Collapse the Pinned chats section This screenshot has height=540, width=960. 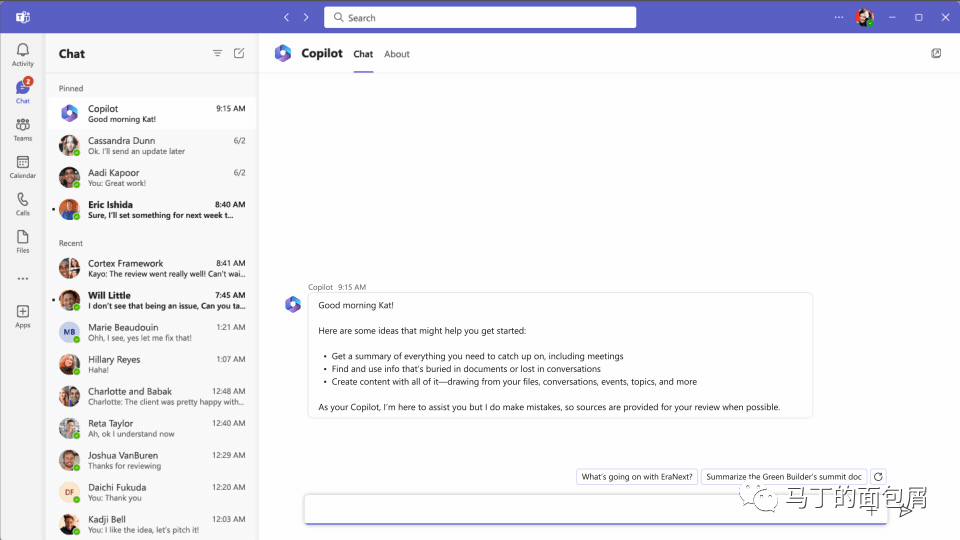coord(71,88)
